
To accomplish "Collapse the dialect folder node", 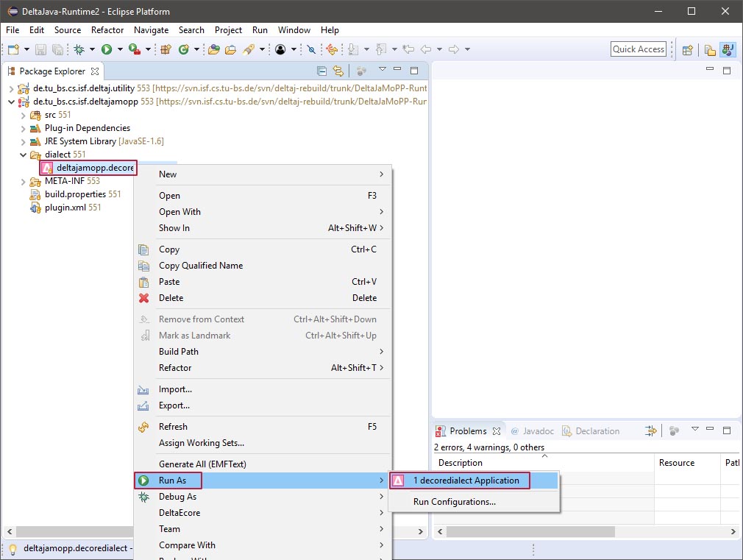I will tap(23, 155).
